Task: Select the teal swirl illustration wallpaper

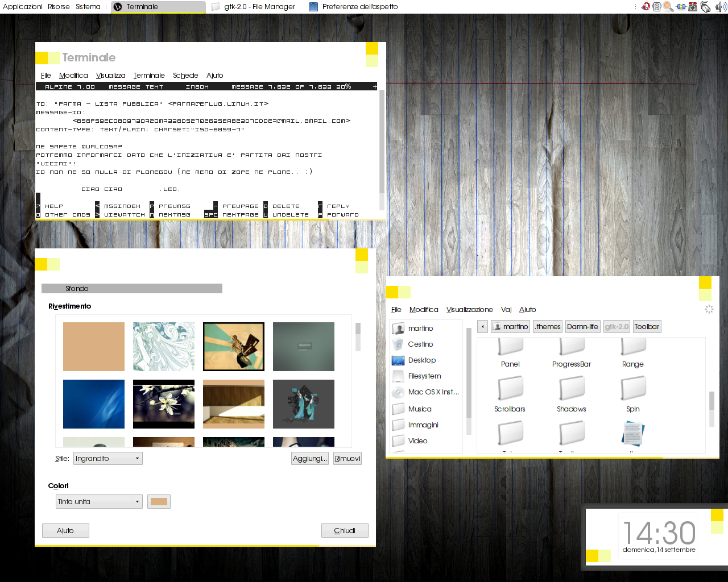Action: pyautogui.click(x=164, y=347)
